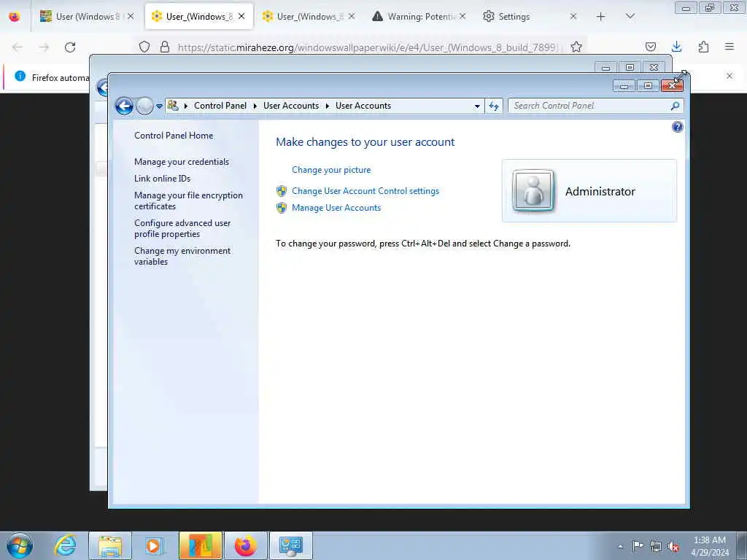
Task: Open a new Firefox tab
Action: click(x=601, y=17)
